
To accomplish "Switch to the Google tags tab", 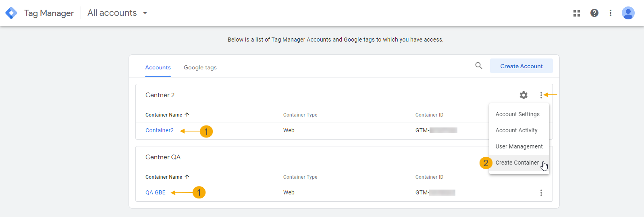I will coord(200,67).
